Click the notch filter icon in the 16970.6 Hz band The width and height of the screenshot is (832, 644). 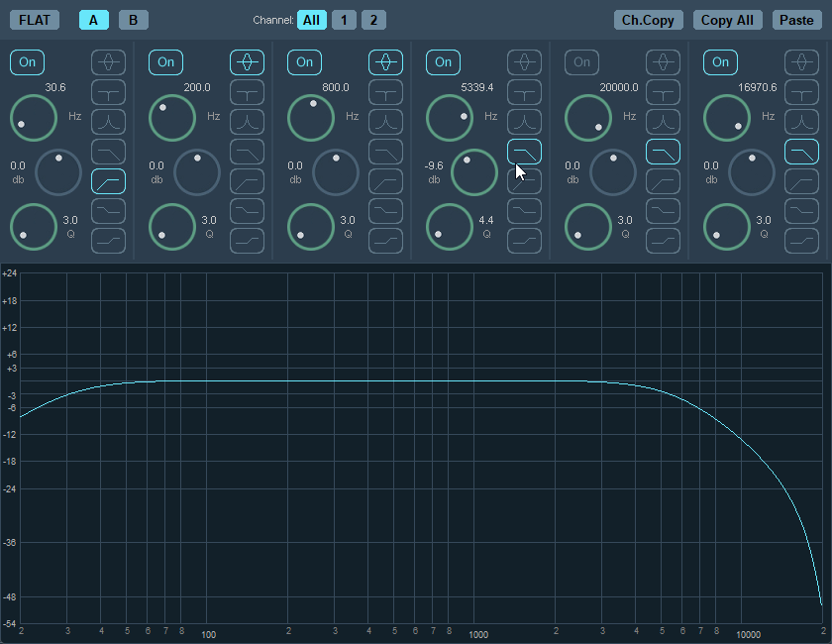coord(801,92)
